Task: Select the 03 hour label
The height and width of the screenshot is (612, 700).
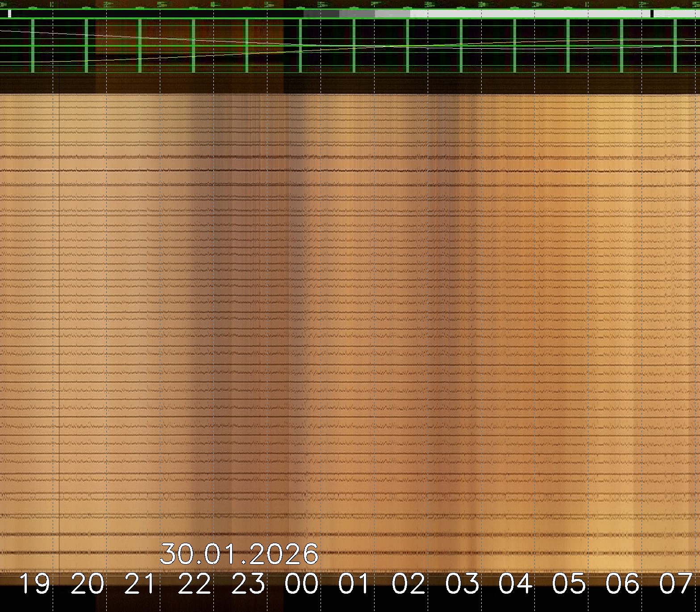Action: pyautogui.click(x=462, y=584)
